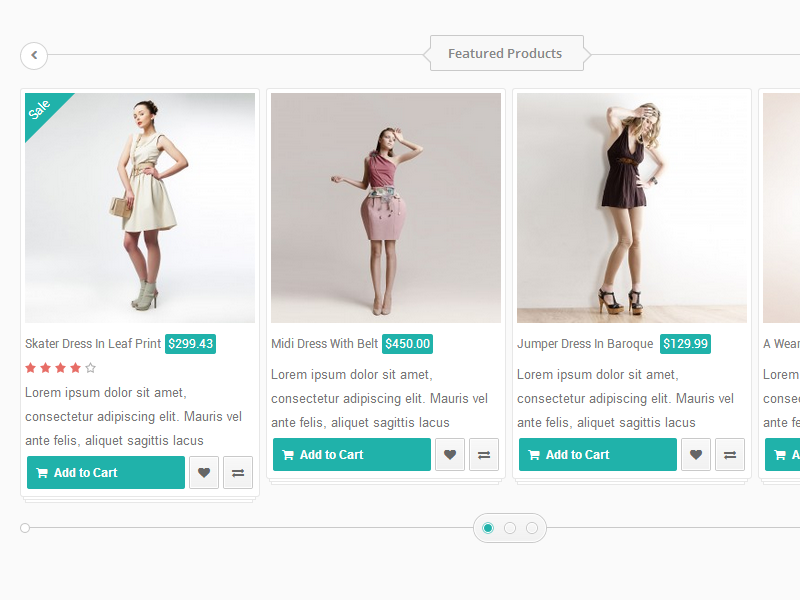Open Midi Dress With Belt title link
This screenshot has height=600, width=800.
(x=324, y=344)
